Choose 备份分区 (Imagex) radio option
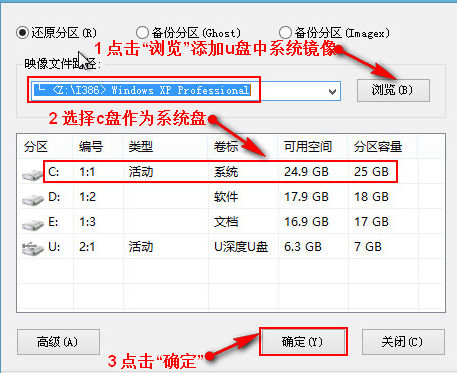This screenshot has width=457, height=373. pos(285,33)
